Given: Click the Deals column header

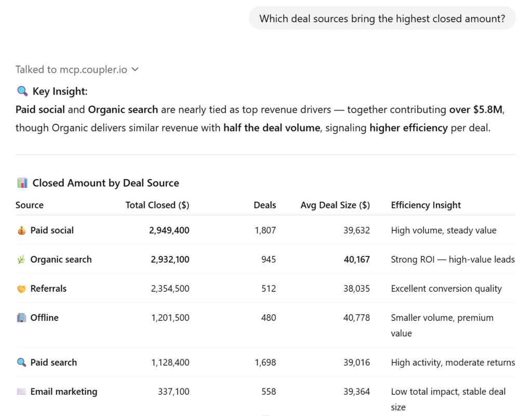Looking at the screenshot, I should (x=265, y=205).
